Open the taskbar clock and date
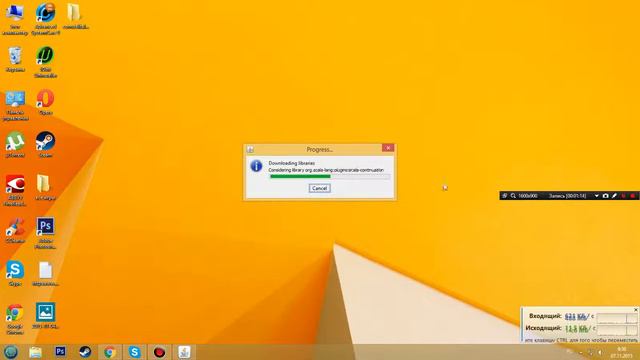This screenshot has width=640, height=360. [x=621, y=352]
